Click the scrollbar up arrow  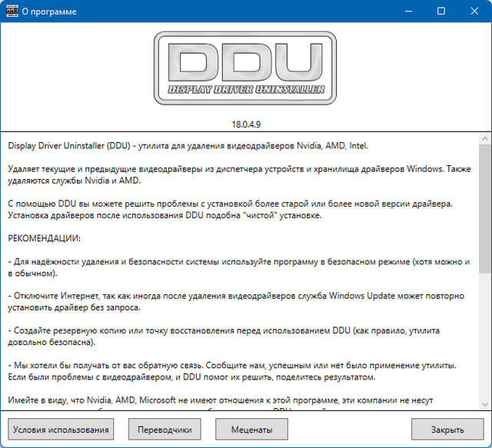click(x=485, y=138)
